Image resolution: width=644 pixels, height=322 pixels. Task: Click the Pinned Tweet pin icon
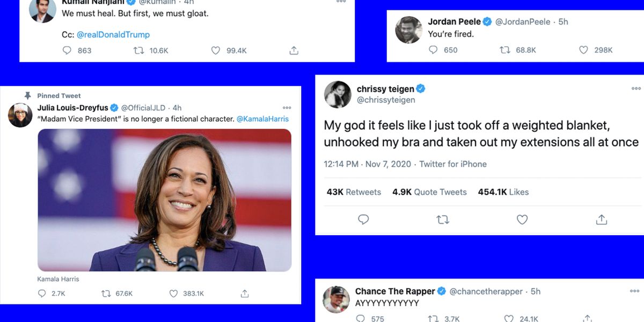pyautogui.click(x=26, y=95)
